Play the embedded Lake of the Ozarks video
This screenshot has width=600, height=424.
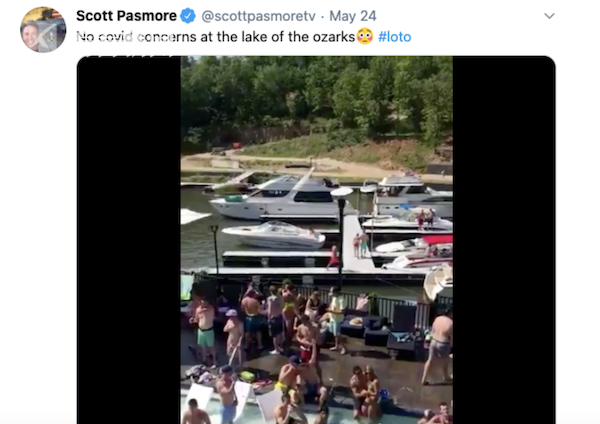(316, 240)
